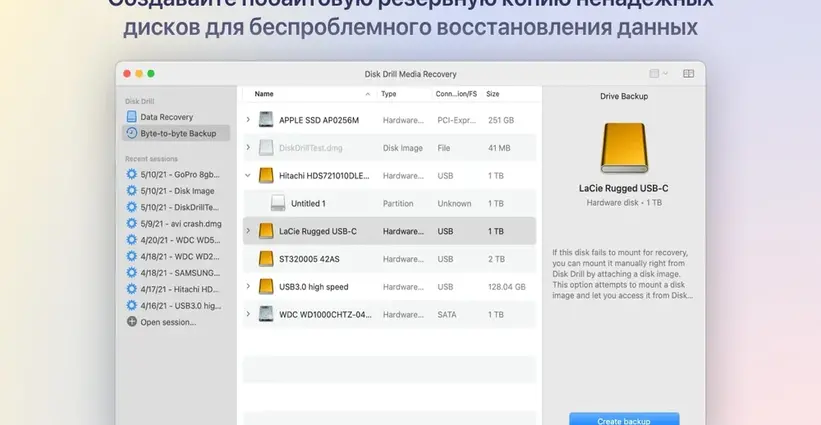Image resolution: width=821 pixels, height=425 pixels.
Task: Toggle the side panel icon in title bar
Action: [689, 74]
